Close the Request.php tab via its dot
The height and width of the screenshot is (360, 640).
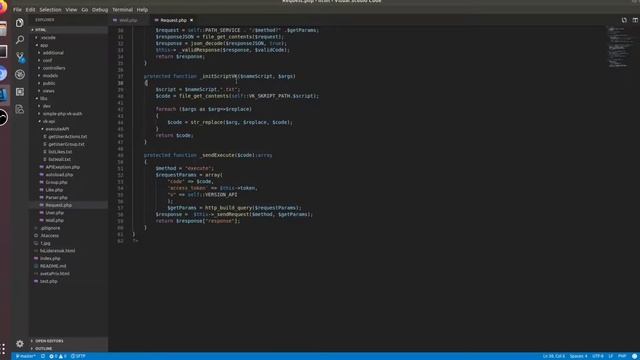191,20
